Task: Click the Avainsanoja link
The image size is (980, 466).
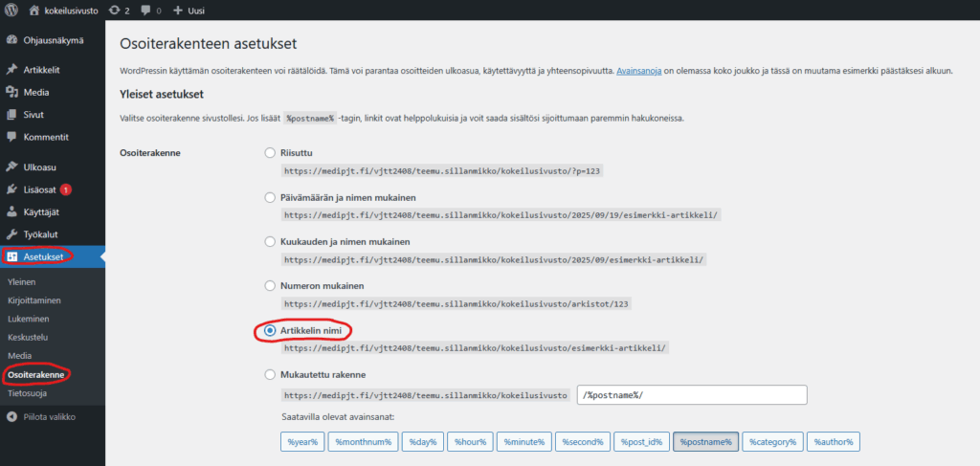Action: click(x=638, y=71)
